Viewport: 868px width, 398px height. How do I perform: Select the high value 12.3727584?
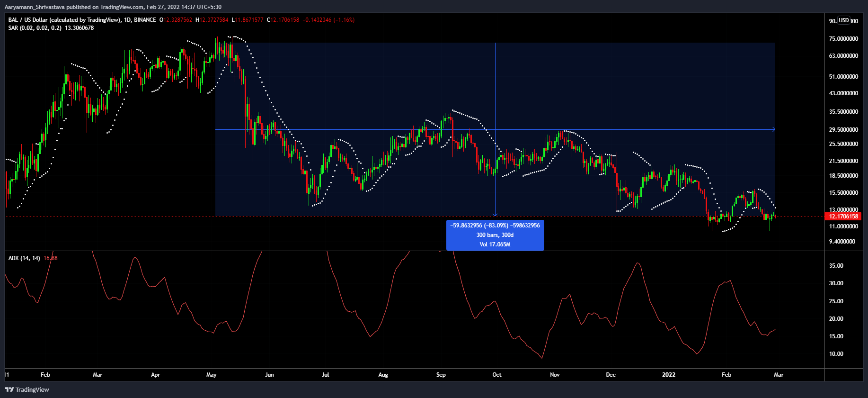click(214, 20)
